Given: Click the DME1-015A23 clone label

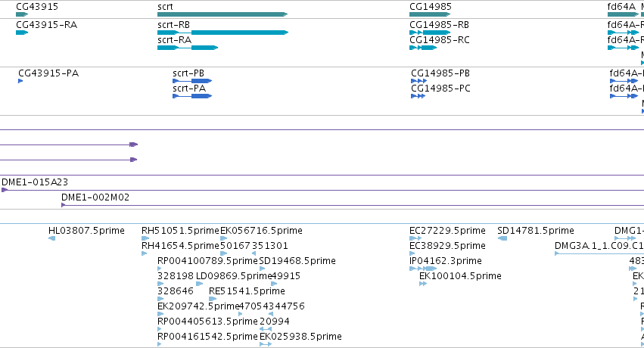Looking at the screenshot, I should (35, 182).
